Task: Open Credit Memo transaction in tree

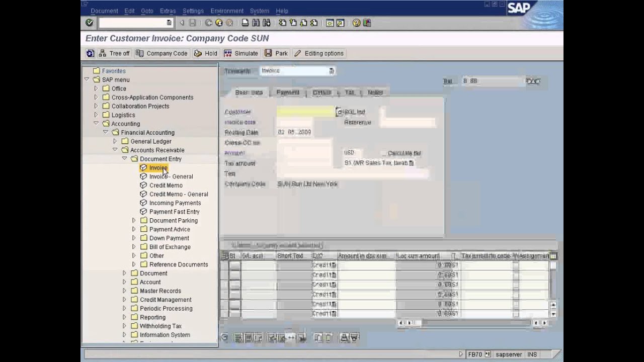Action: point(166,185)
